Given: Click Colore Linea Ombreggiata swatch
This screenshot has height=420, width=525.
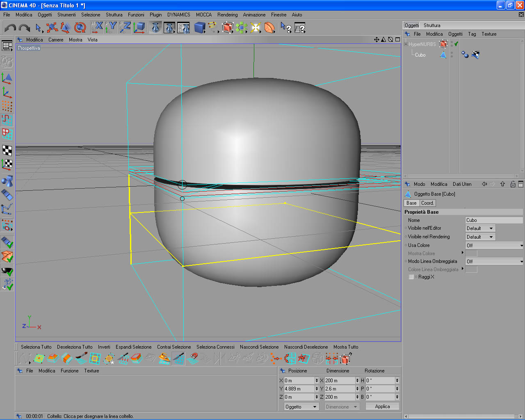Looking at the screenshot, I should point(471,269).
